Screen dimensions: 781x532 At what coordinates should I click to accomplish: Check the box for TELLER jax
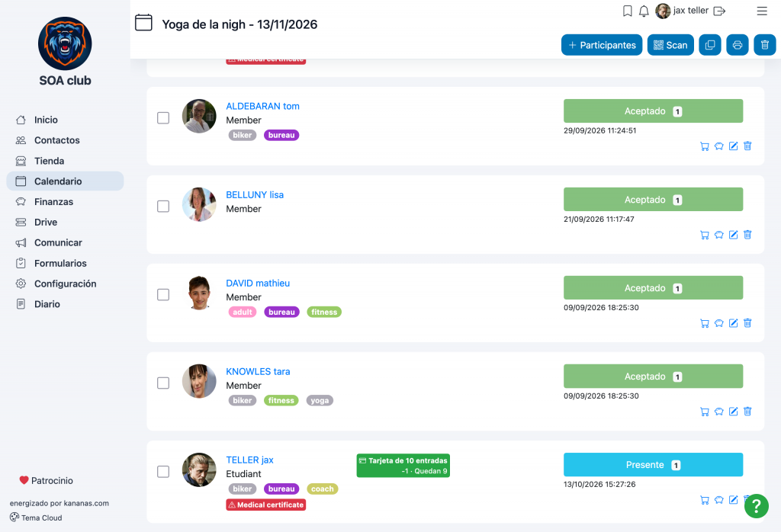[x=163, y=471]
